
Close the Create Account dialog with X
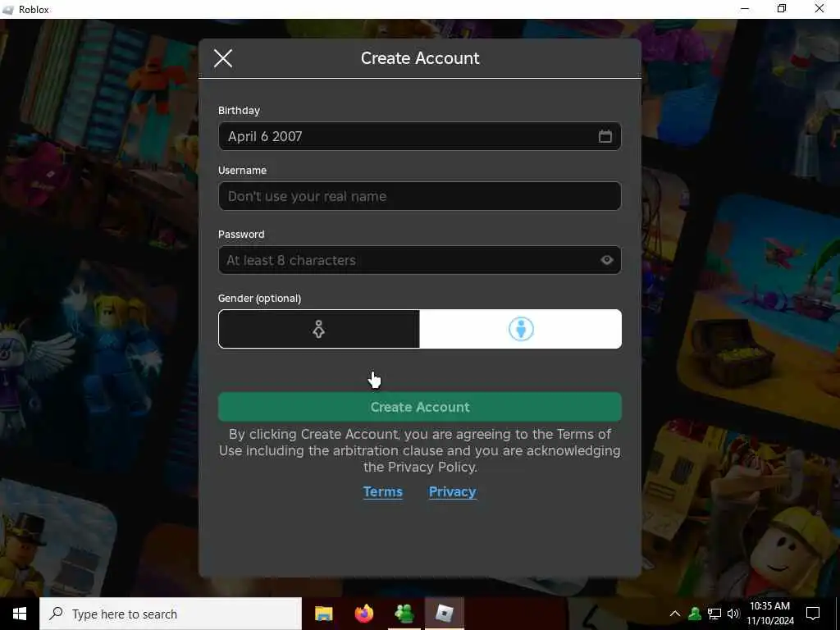click(223, 58)
